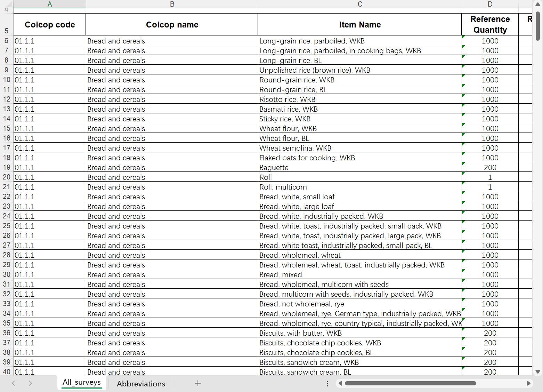Select row 30 header
This screenshot has height=392, width=543.
(7, 274)
